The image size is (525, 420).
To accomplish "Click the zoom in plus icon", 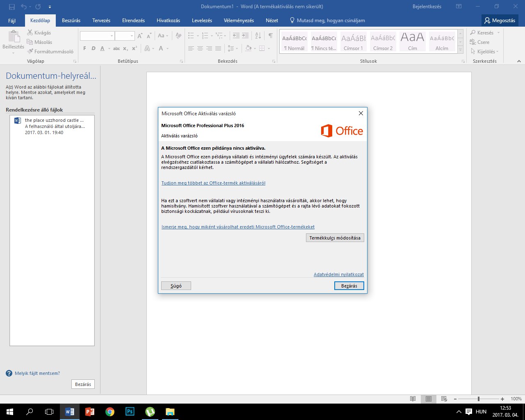I will 502,399.
